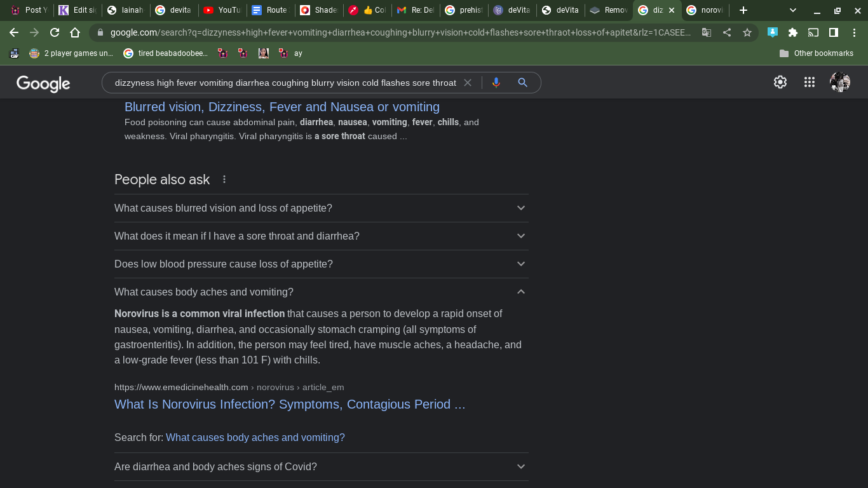Reload the current page
Image resolution: width=868 pixels, height=488 pixels.
pyautogui.click(x=55, y=32)
